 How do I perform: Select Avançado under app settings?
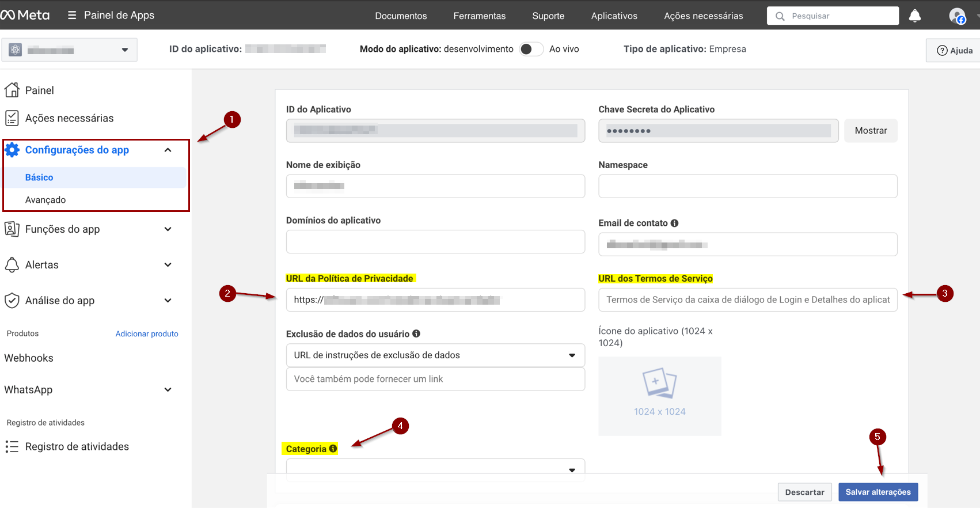(x=45, y=200)
